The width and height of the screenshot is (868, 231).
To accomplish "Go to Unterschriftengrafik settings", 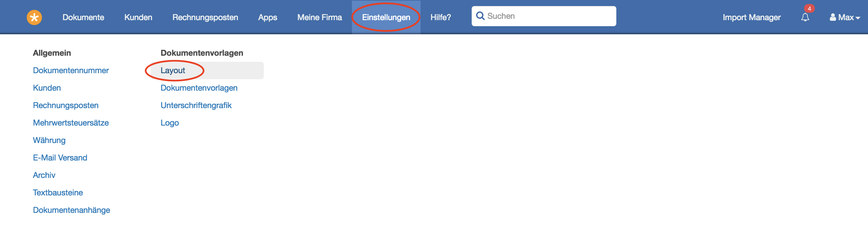I will click(x=196, y=105).
